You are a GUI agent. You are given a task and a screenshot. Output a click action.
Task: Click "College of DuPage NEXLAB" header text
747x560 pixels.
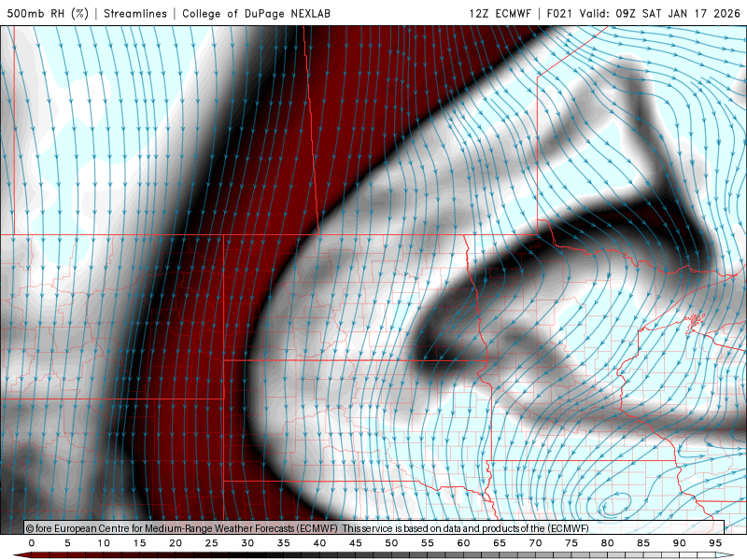256,13
